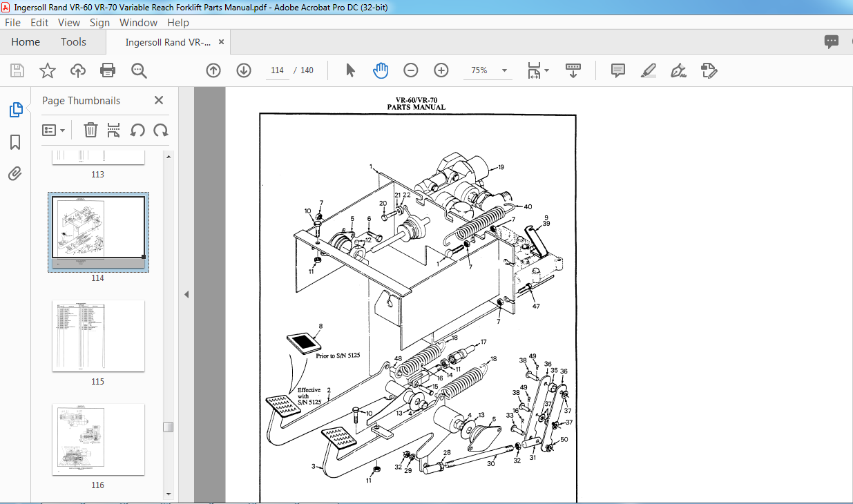Click the 'PARTS MANUAL' page heading
Screen dimensions: 853x504
pyautogui.click(x=416, y=107)
